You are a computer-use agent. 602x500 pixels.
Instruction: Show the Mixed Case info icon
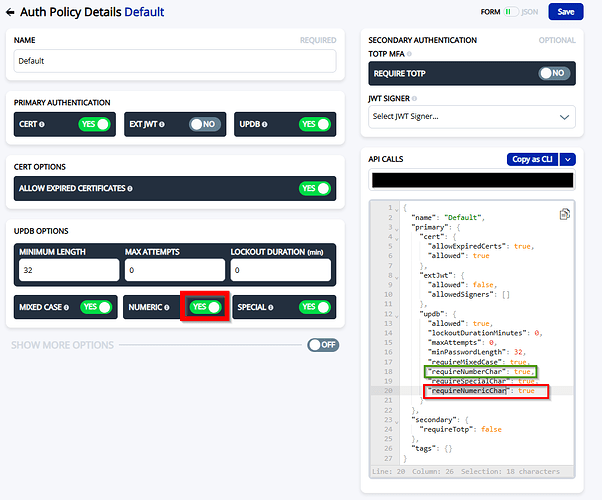(66, 308)
